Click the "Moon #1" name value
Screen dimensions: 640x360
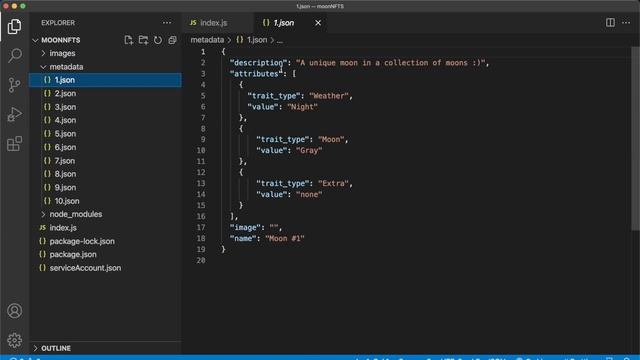tap(284, 239)
